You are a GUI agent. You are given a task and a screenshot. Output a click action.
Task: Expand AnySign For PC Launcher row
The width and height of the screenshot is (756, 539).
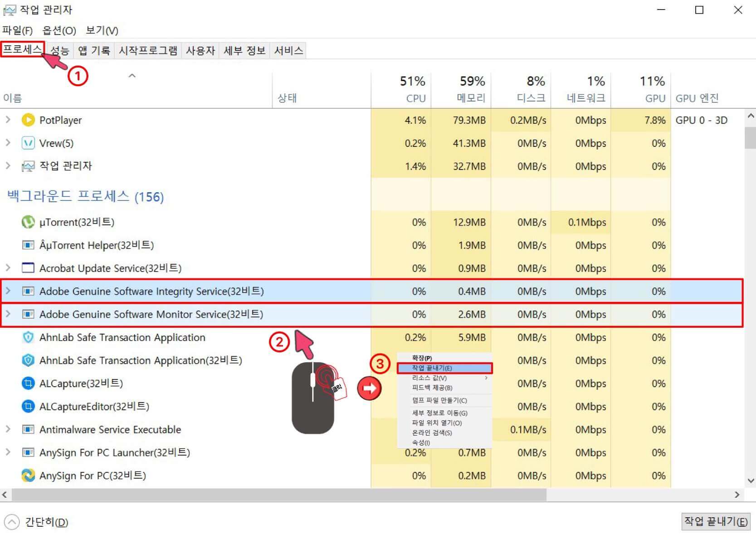8,452
